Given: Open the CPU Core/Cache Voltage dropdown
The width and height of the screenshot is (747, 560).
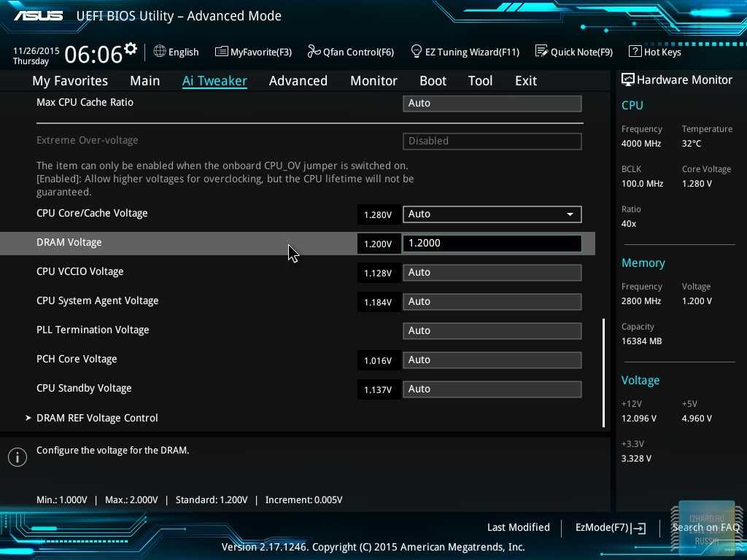Looking at the screenshot, I should point(492,214).
